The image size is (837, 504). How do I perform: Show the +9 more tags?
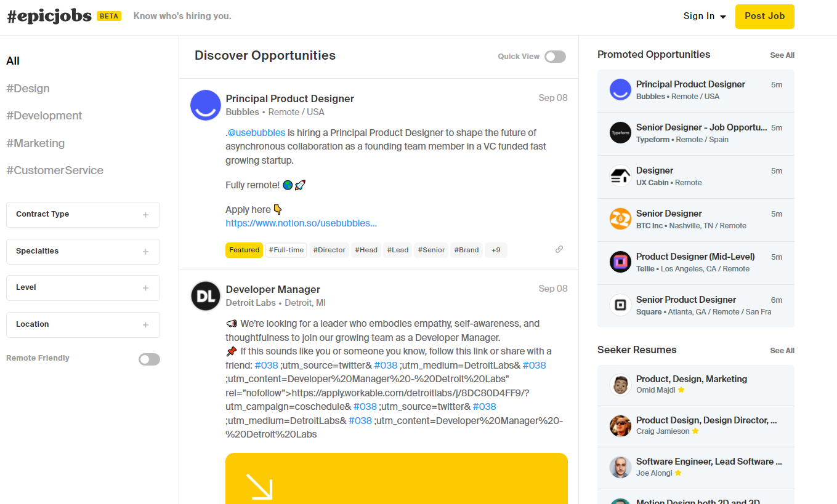point(496,250)
